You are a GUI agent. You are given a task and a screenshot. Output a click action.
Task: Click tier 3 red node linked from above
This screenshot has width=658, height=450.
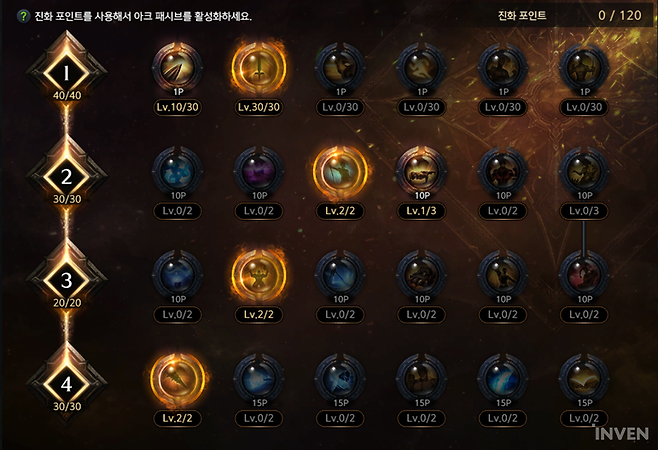coord(584,275)
